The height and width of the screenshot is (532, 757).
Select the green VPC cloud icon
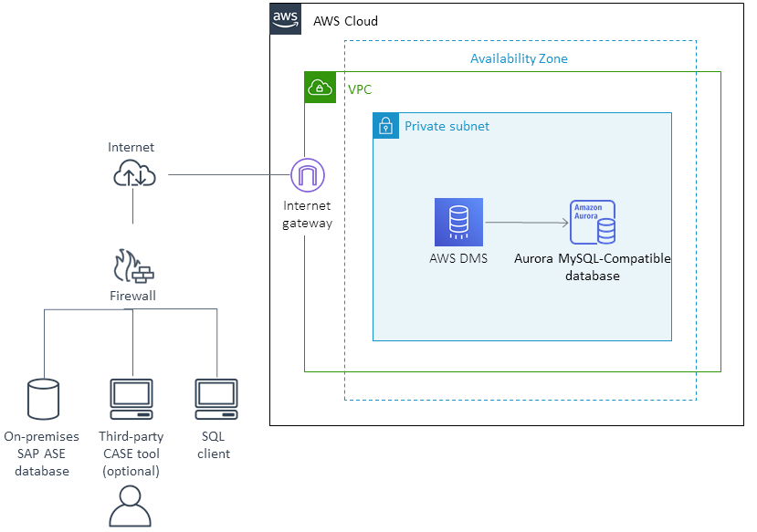tap(320, 88)
